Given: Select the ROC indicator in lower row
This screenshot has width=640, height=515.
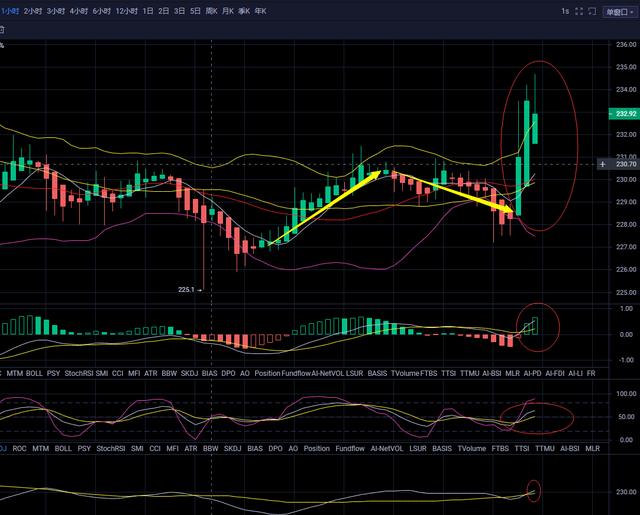Looking at the screenshot, I should coord(17,449).
